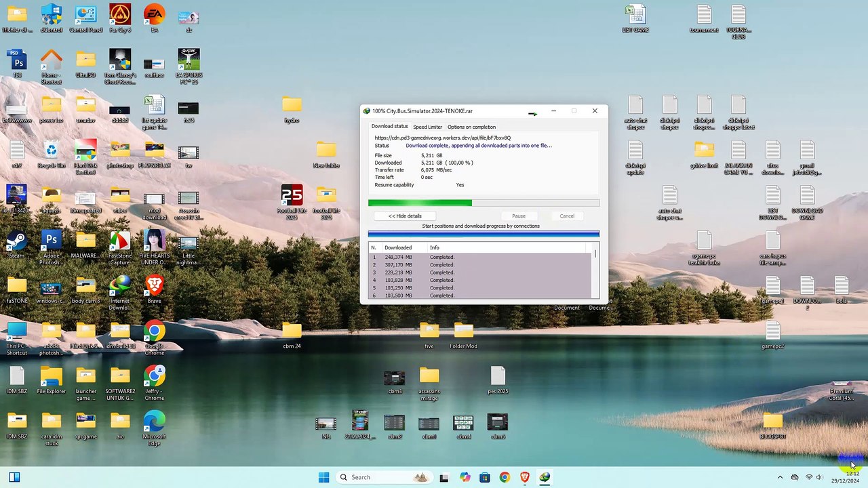Click the green download progress bar

(484, 203)
